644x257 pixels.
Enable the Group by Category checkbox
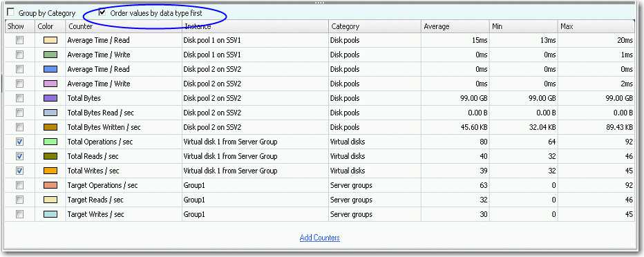click(x=10, y=12)
